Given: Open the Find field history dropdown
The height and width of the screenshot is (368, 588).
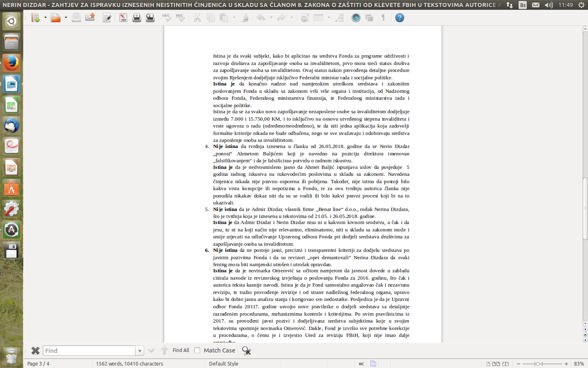Looking at the screenshot, I should click(x=140, y=350).
